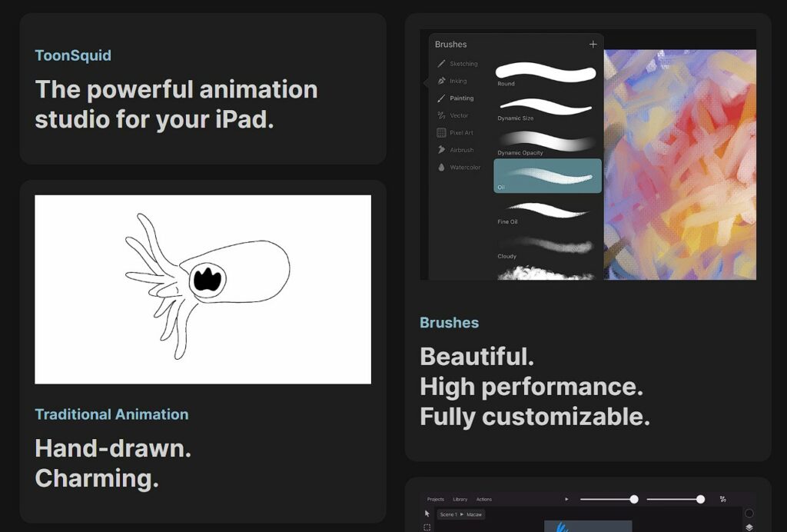Click the Watercolor category label
The height and width of the screenshot is (532, 787).
coord(465,167)
